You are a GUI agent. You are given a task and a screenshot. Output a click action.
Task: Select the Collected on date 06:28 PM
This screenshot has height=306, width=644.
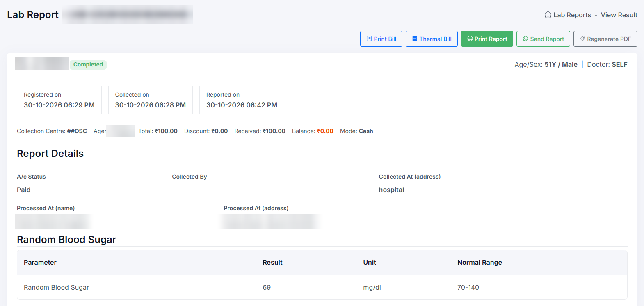click(x=151, y=105)
